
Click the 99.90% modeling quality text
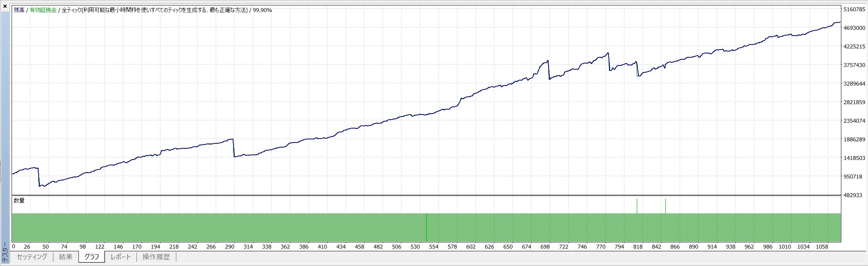(x=262, y=10)
